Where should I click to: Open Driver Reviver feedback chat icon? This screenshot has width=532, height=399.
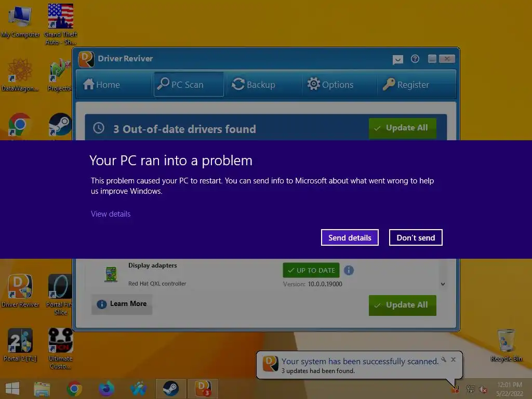[397, 60]
